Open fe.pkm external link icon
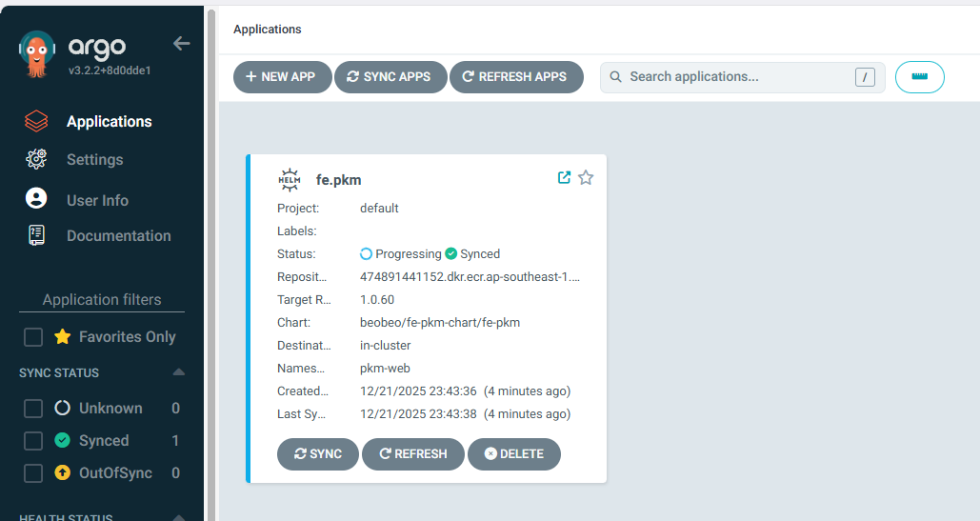 click(564, 177)
